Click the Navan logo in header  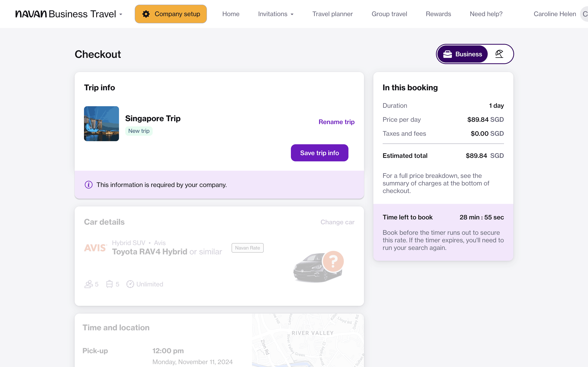[x=31, y=14]
